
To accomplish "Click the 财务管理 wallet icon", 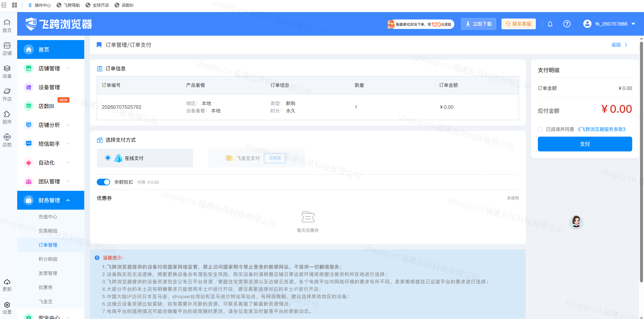I will point(29,200).
